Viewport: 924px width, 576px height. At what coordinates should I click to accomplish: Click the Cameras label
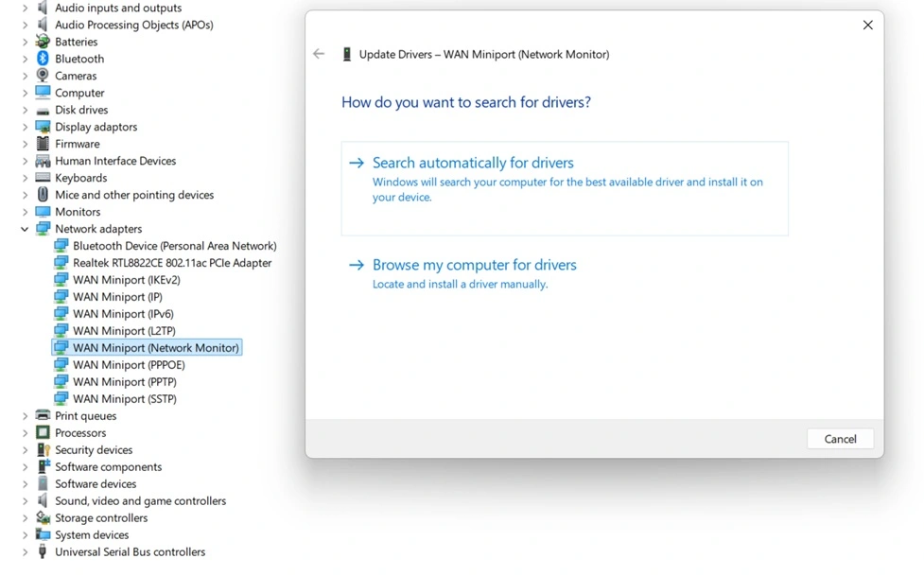point(76,76)
